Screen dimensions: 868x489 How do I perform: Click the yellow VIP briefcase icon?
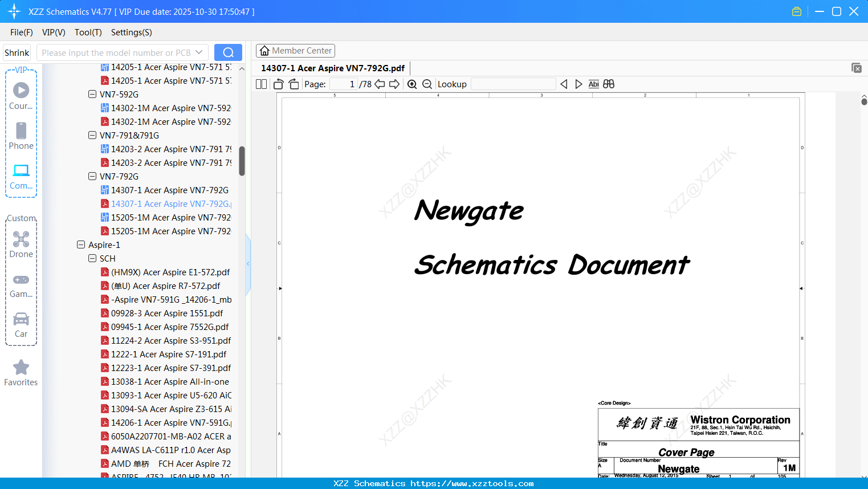(x=797, y=11)
